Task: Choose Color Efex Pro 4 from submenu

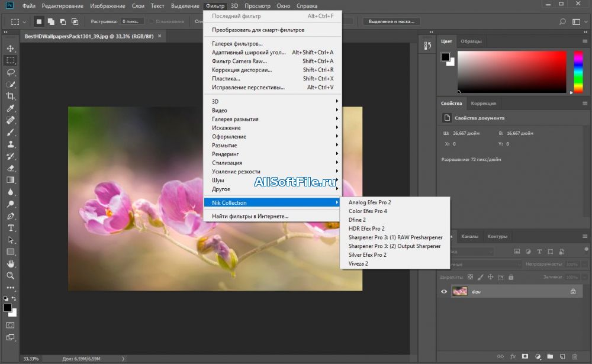Action: [368, 211]
